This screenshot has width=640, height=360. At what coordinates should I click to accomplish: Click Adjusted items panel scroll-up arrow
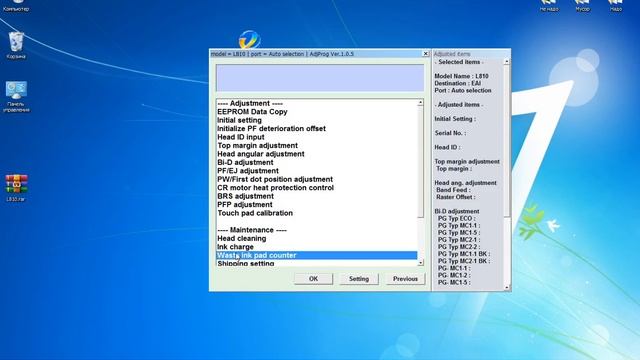(x=507, y=62)
